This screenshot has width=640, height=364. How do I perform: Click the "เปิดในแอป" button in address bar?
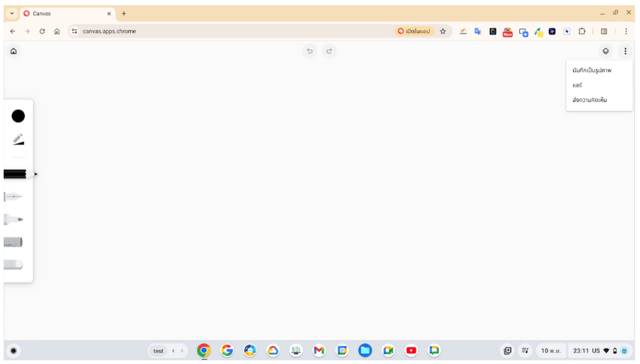pos(414,32)
